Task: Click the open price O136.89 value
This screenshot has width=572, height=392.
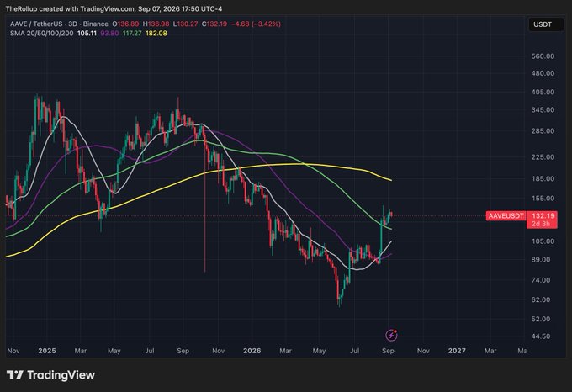Action: [125, 24]
